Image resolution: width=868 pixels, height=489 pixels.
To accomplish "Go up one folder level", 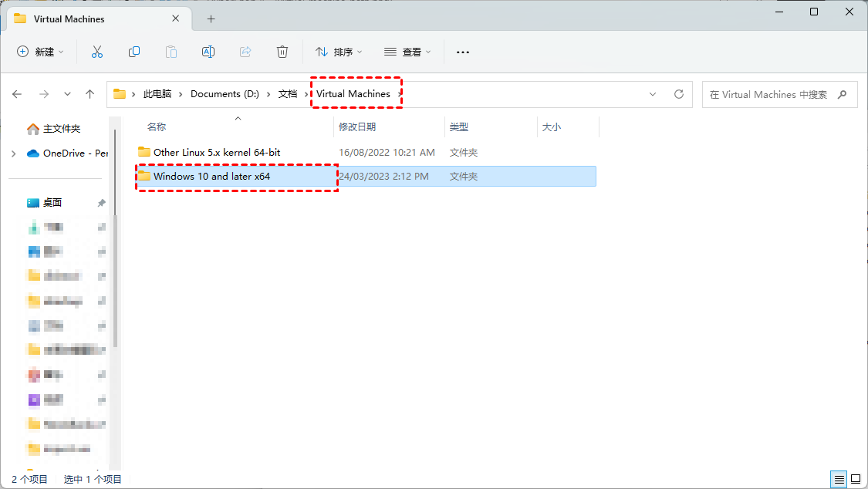I will (90, 94).
